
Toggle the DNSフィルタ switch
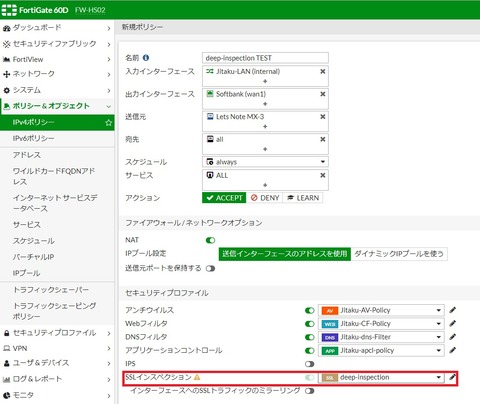pos(310,337)
